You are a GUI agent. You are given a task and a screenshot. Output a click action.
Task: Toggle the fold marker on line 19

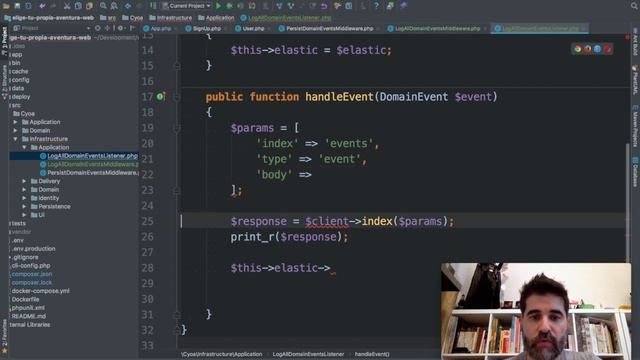[177, 128]
